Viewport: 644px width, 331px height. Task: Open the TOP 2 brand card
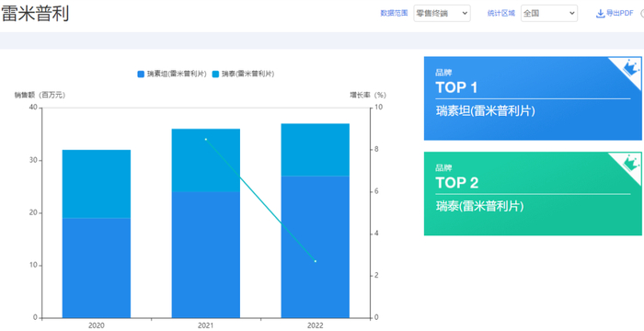[533, 193]
